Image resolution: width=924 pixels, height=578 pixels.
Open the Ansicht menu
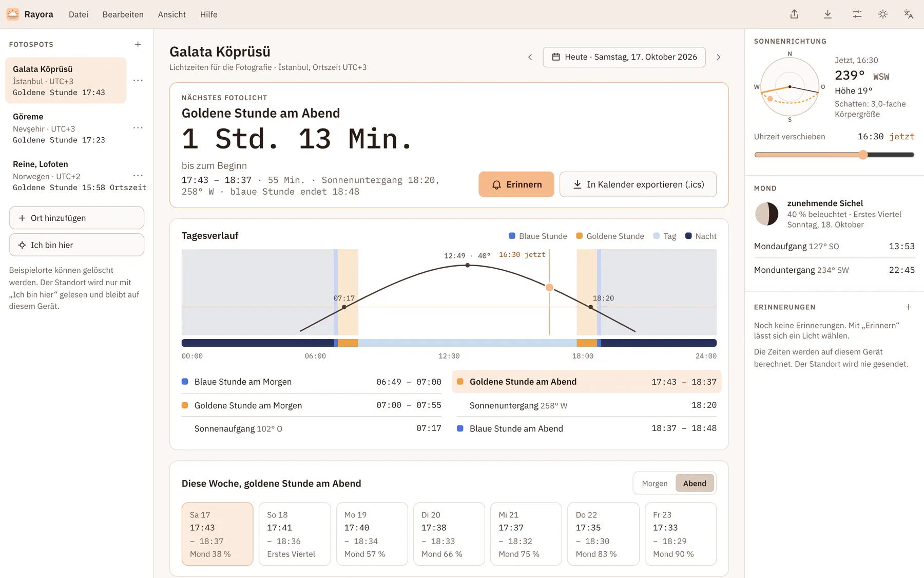(x=172, y=14)
